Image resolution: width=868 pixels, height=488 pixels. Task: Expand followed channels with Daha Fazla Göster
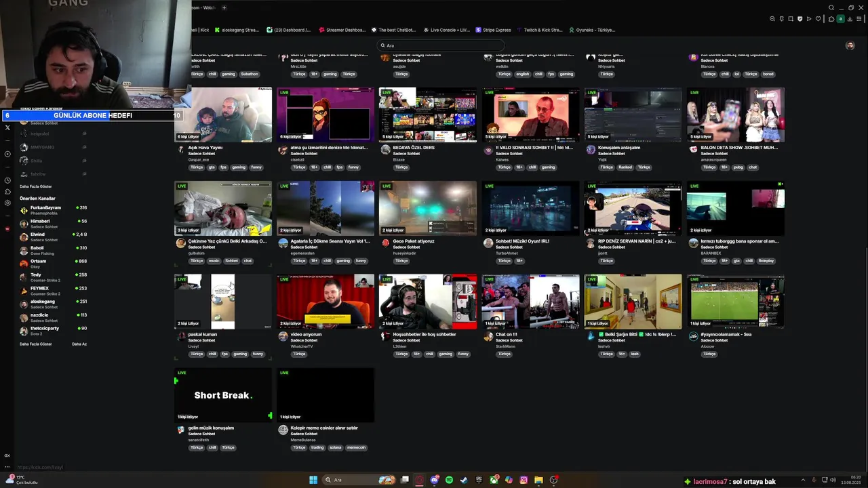point(35,186)
